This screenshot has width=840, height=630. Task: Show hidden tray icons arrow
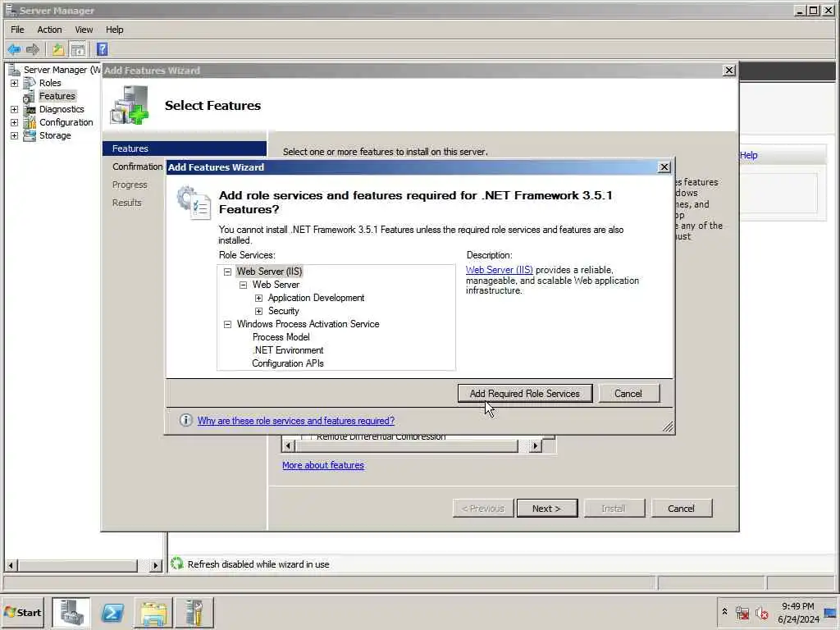[724, 611]
